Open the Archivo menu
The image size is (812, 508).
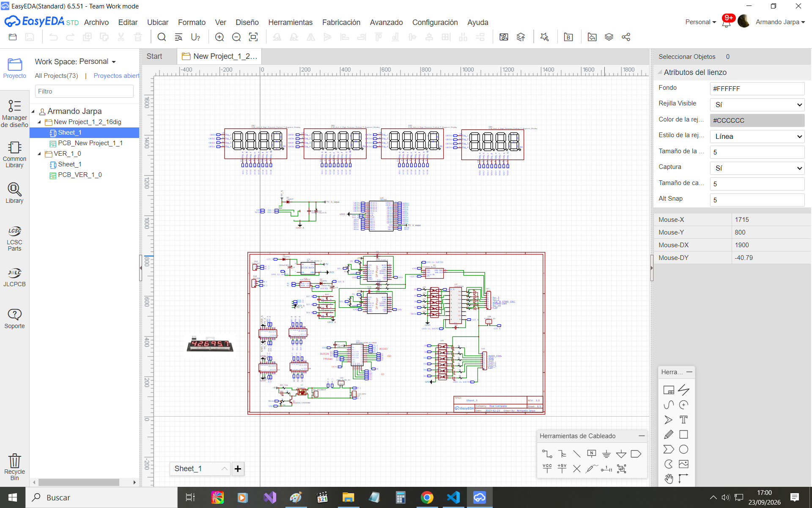96,22
